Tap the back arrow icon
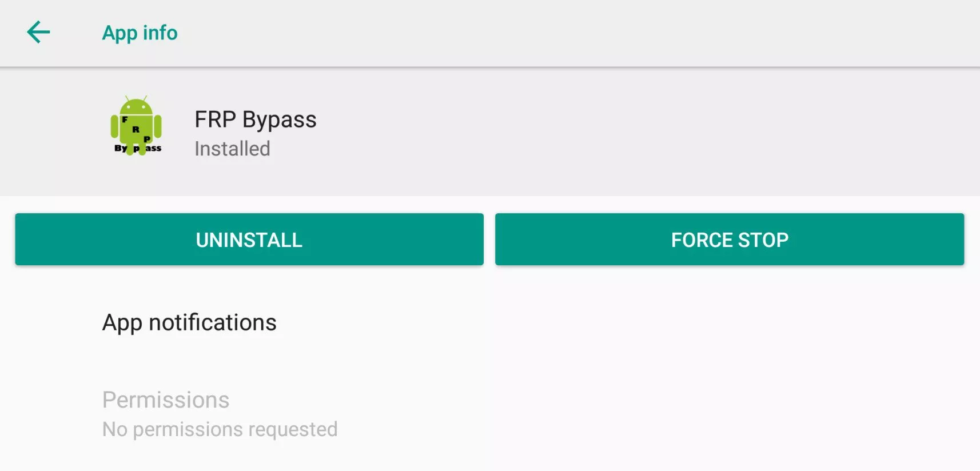Image resolution: width=980 pixels, height=471 pixels. [38, 32]
